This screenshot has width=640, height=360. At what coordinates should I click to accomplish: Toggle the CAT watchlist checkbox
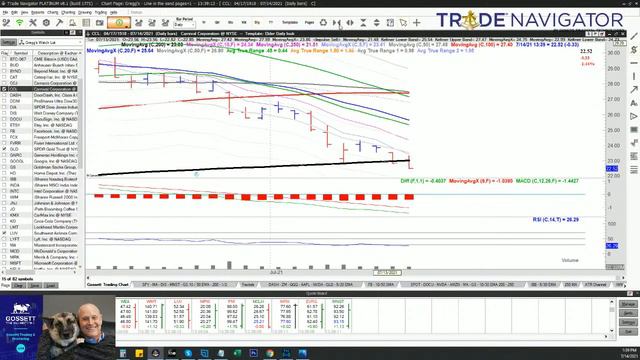(4, 77)
